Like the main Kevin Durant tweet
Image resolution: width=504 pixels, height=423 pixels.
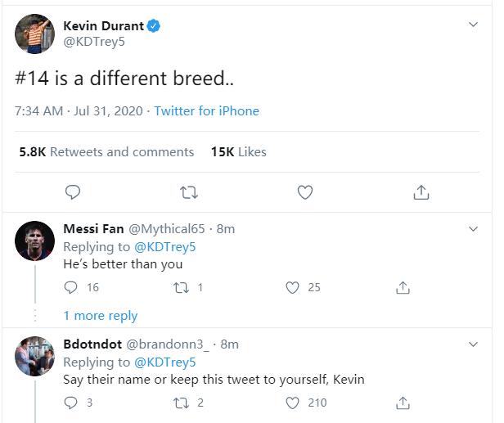305,192
